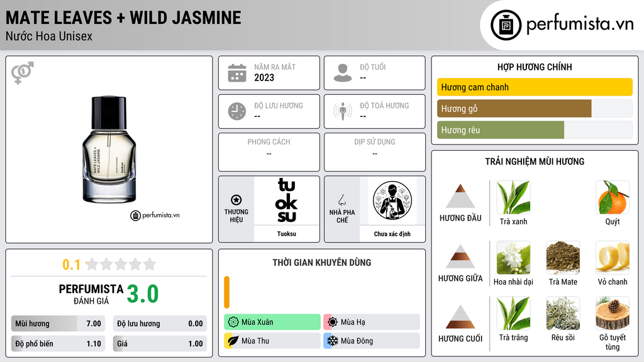Click the Chưa xác định perfumer label
644x362 pixels.
point(392,234)
